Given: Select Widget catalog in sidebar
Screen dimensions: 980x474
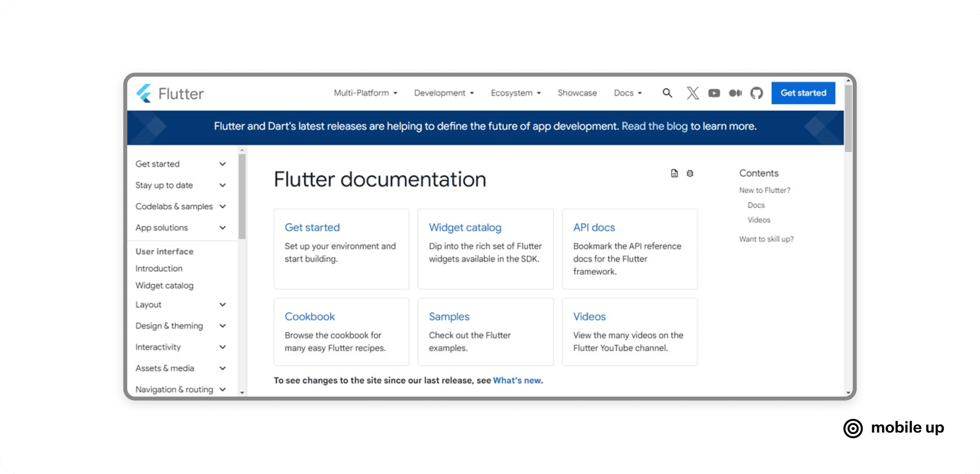Looking at the screenshot, I should click(x=164, y=286).
